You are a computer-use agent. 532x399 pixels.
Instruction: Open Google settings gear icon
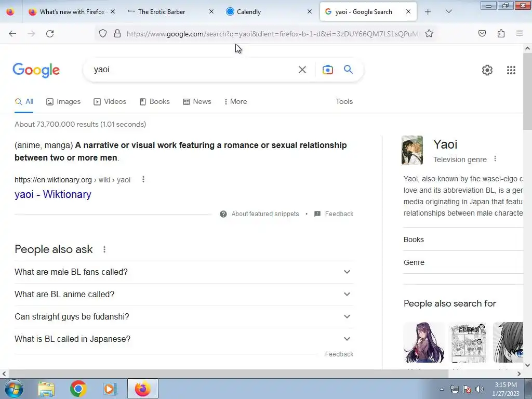coord(487,70)
